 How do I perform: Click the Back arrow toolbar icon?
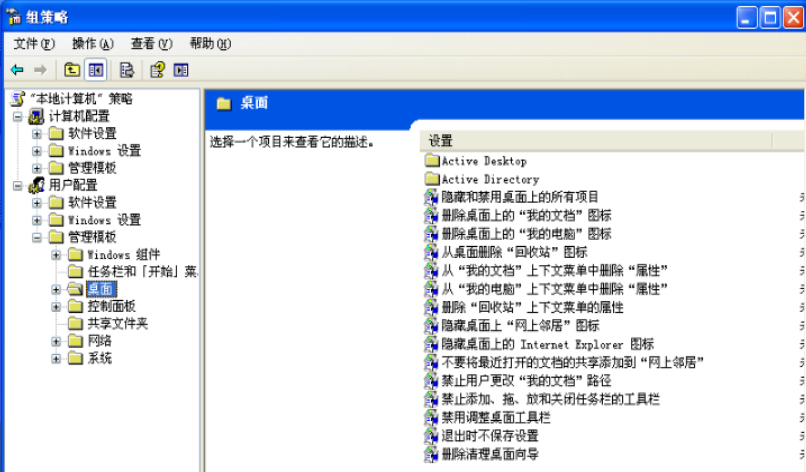(17, 70)
